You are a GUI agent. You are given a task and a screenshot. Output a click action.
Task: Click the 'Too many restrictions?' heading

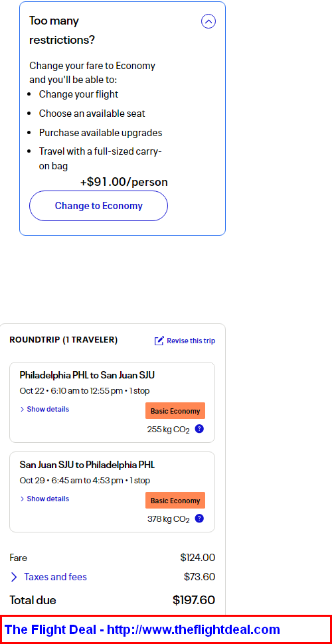click(x=62, y=31)
